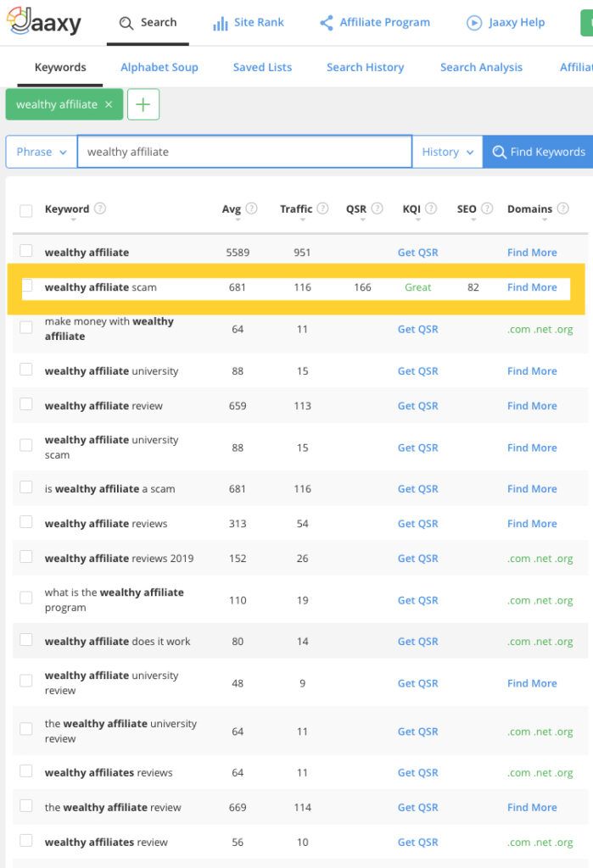The width and height of the screenshot is (593, 868).
Task: Click Find More for 'wealthy affiliate scam'
Action: point(532,287)
